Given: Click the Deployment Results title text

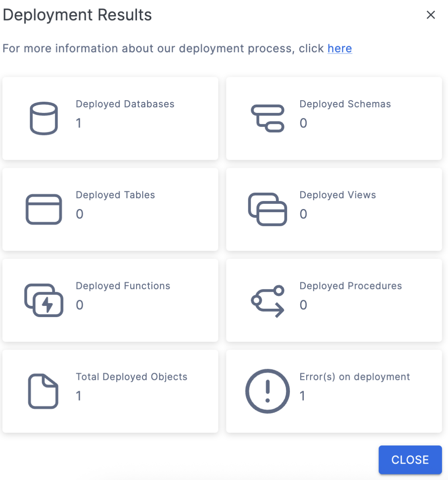Looking at the screenshot, I should pyautogui.click(x=77, y=15).
